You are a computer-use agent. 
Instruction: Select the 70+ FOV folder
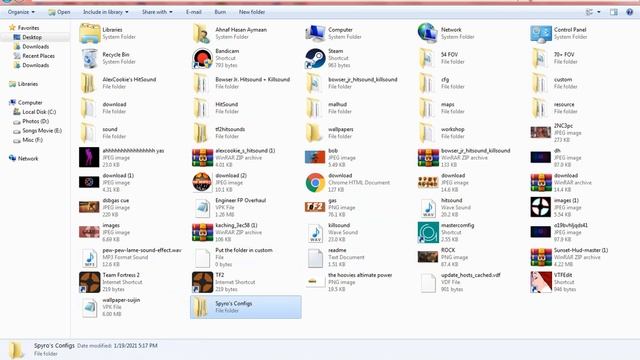(x=553, y=58)
